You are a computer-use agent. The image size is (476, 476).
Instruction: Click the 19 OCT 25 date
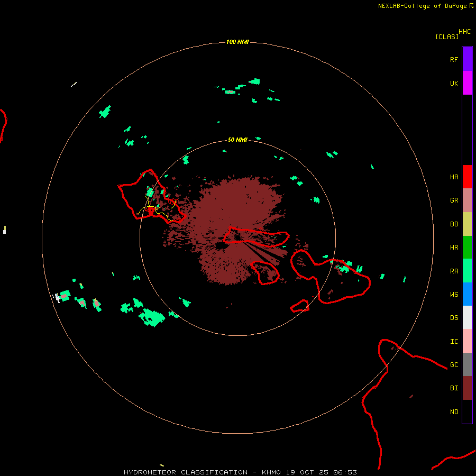pos(307,472)
